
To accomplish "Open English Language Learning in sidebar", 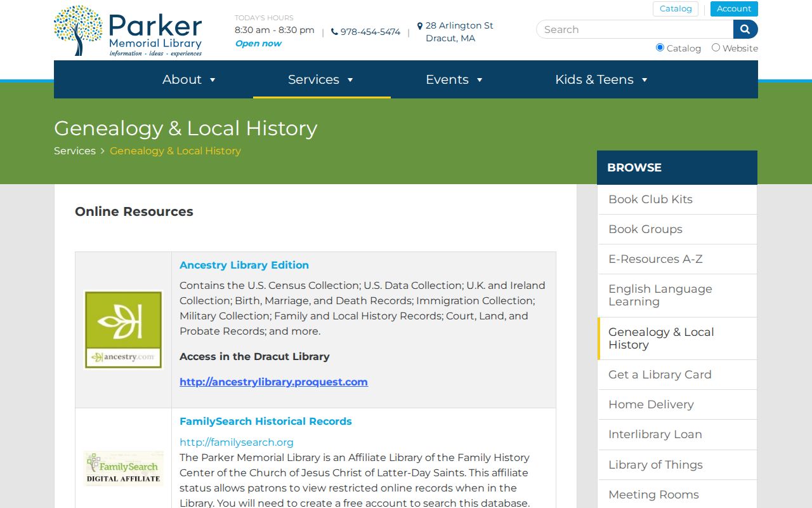I will point(678,295).
